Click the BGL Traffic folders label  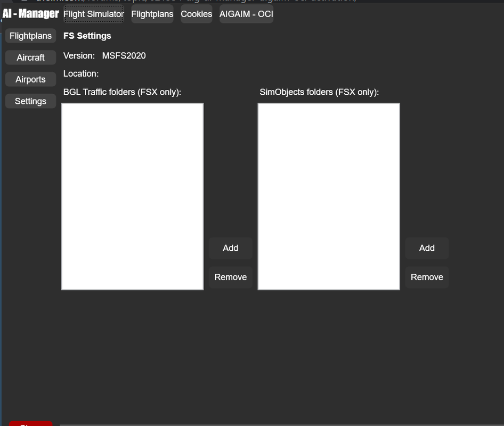[122, 92]
